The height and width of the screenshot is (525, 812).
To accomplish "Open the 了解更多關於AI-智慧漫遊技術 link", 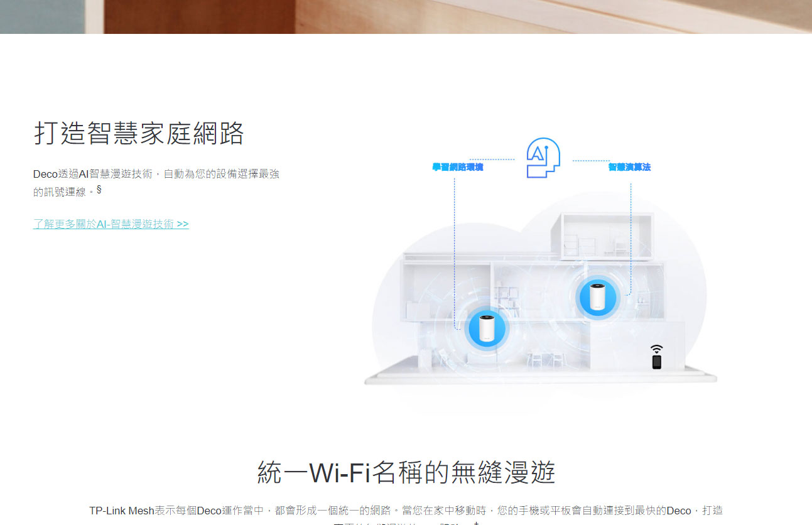I will 111,224.
